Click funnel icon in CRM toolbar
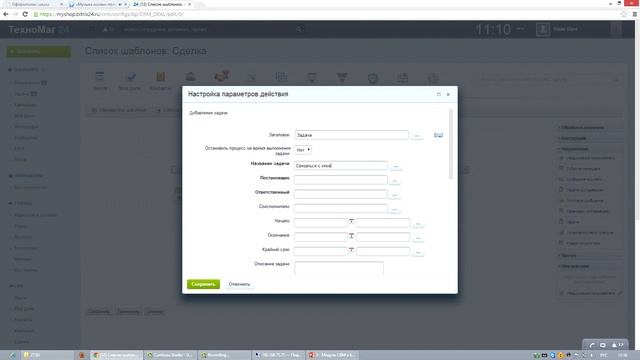 (x=342, y=77)
